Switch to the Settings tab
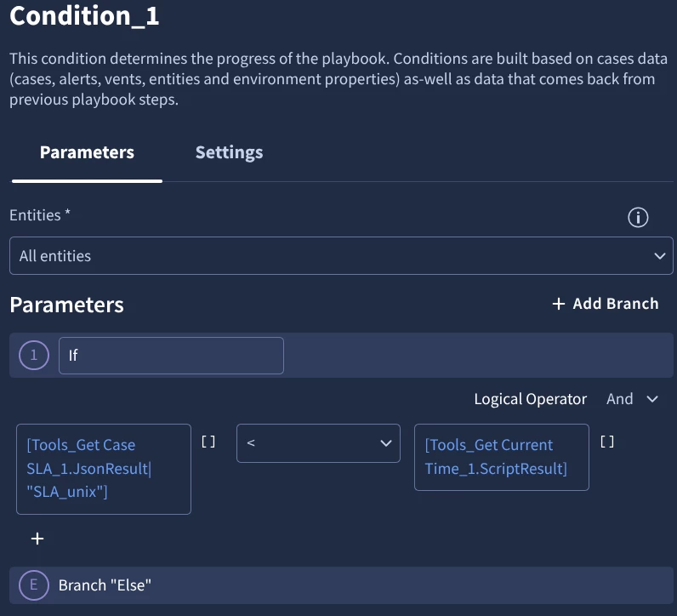The image size is (677, 616). click(x=229, y=152)
